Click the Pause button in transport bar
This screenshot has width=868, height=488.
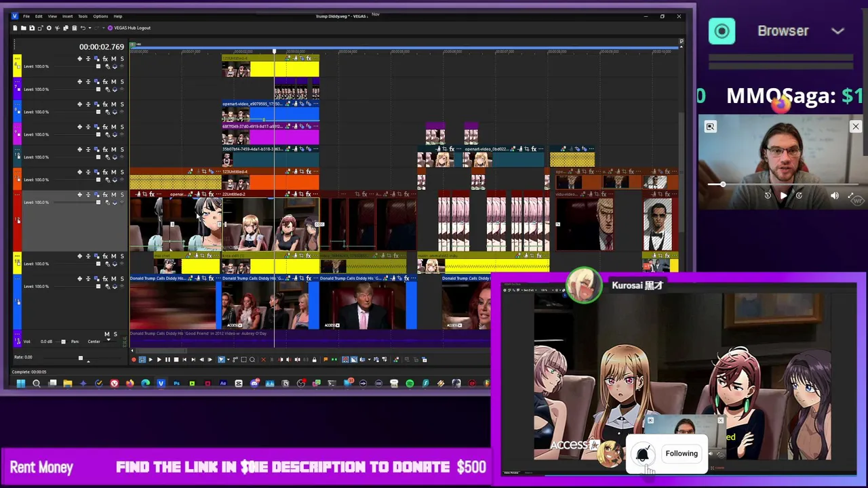pyautogui.click(x=167, y=359)
